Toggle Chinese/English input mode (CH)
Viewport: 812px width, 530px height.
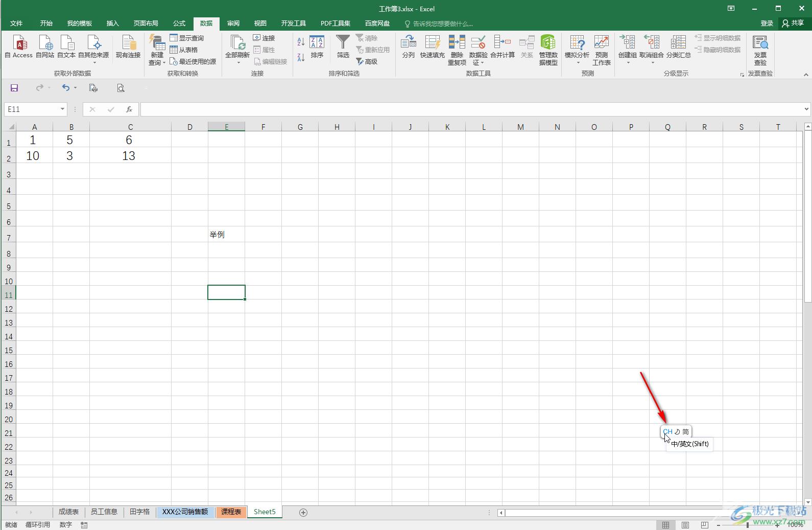667,432
